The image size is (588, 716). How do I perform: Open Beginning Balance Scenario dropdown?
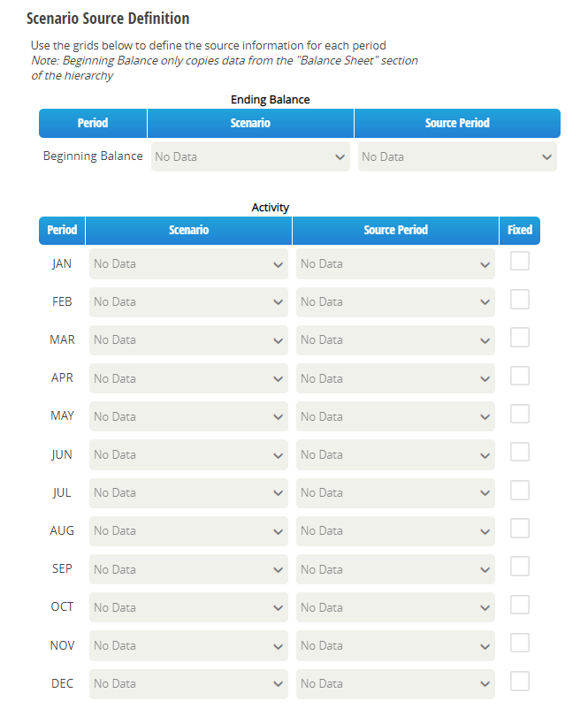[250, 156]
